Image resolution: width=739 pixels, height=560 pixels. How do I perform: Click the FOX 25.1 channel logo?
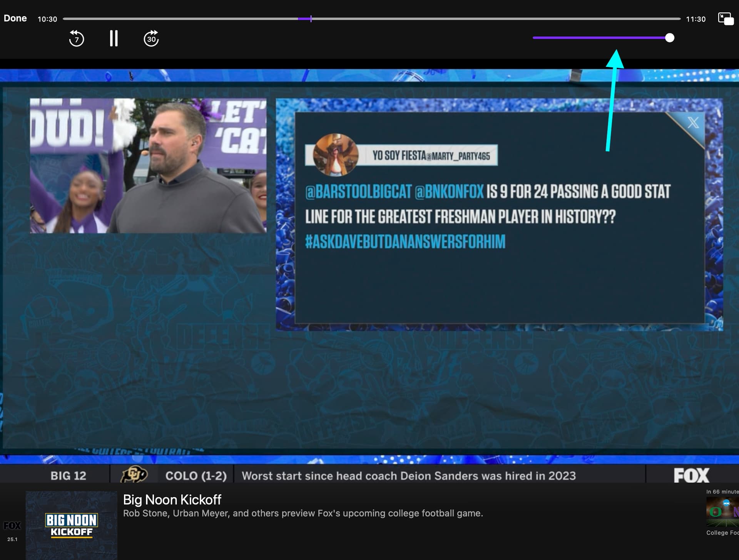[x=12, y=526]
